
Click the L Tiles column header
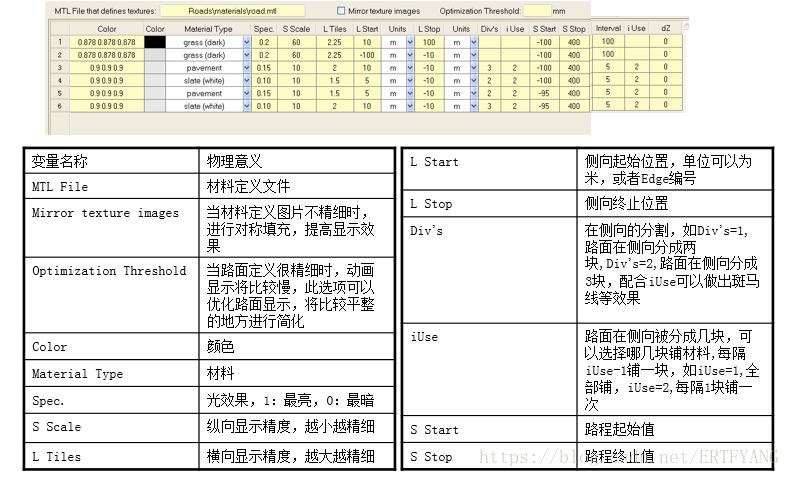335,29
